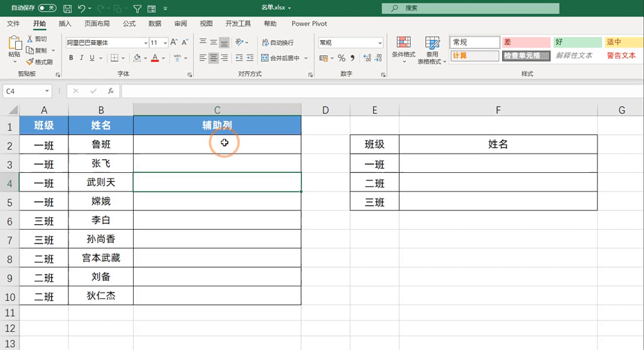The width and height of the screenshot is (644, 350).
Task: Open the Name Box dropdown arrow
Action: coord(47,91)
